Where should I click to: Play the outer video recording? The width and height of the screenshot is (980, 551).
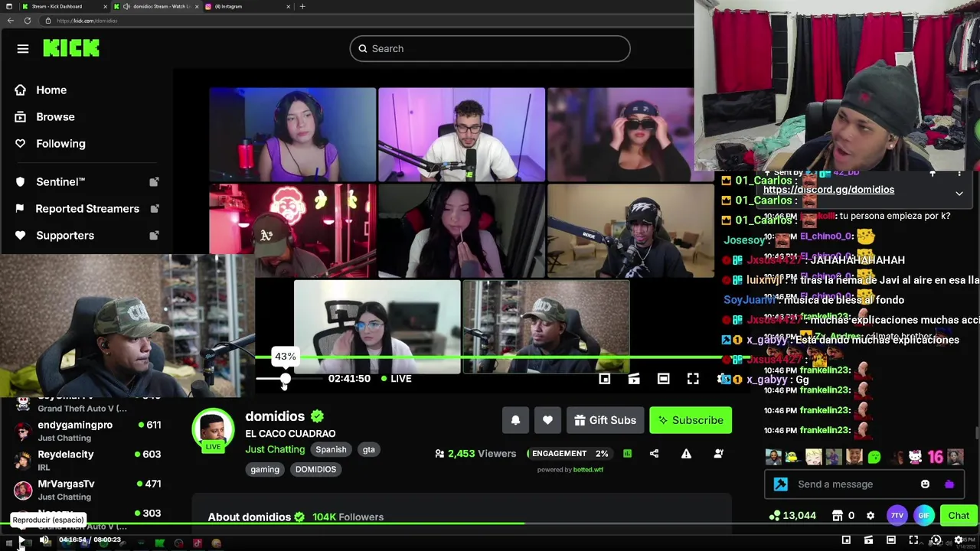(x=22, y=541)
